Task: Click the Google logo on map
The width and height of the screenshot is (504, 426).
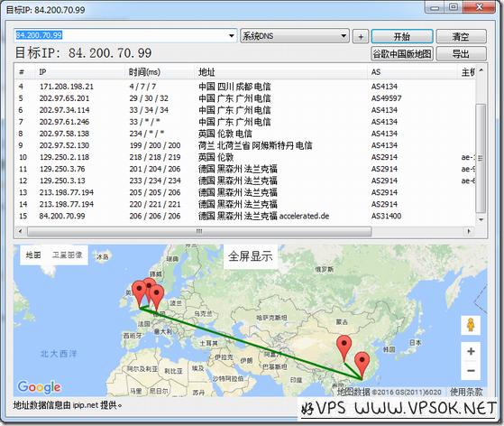Action: pyautogui.click(x=39, y=387)
